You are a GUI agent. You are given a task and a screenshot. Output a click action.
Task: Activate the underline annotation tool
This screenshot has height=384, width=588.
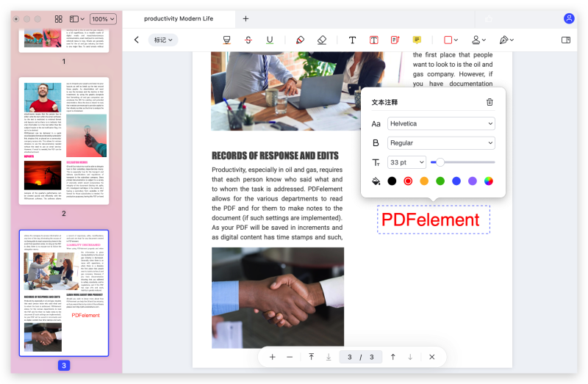point(270,40)
